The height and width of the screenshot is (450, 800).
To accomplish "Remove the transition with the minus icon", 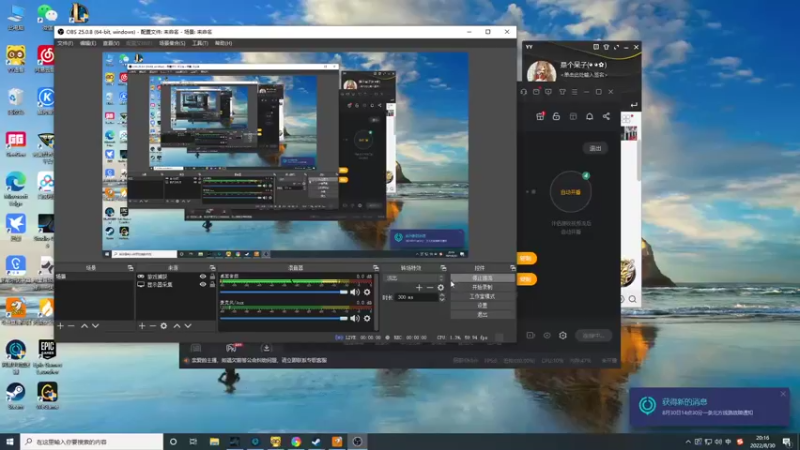I will (430, 288).
